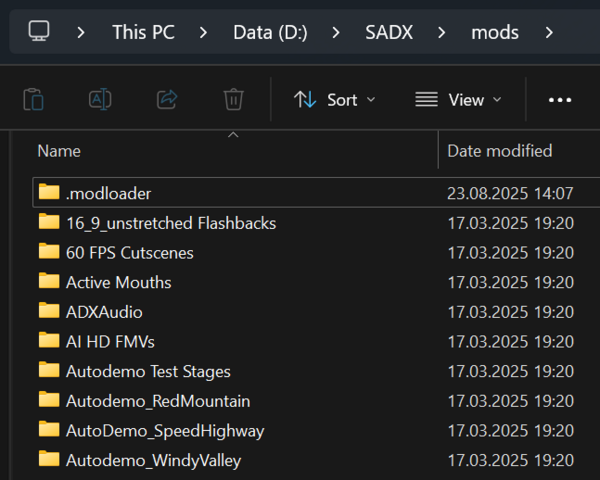This screenshot has width=600, height=480.
Task: Click the date cell of ADXAudio row
Action: pos(510,312)
